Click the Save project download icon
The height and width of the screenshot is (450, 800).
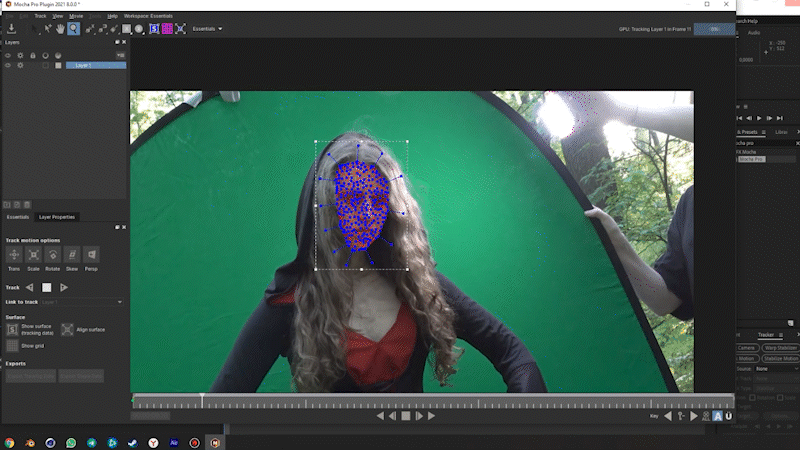11,29
